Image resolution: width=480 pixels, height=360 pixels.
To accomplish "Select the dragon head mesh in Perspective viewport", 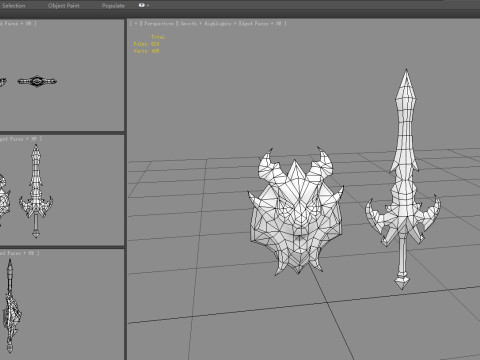I will (x=296, y=212).
